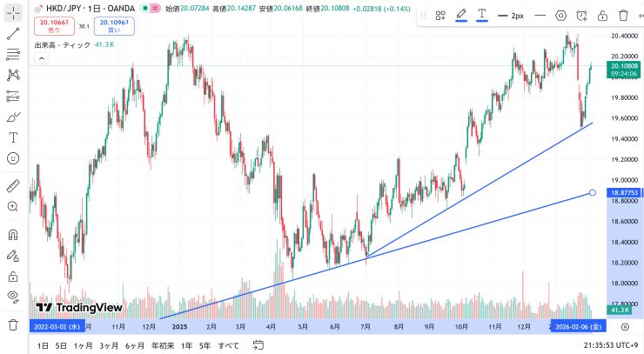
Task: Toggle hide all drawings eye icon
Action: pyautogui.click(x=13, y=297)
